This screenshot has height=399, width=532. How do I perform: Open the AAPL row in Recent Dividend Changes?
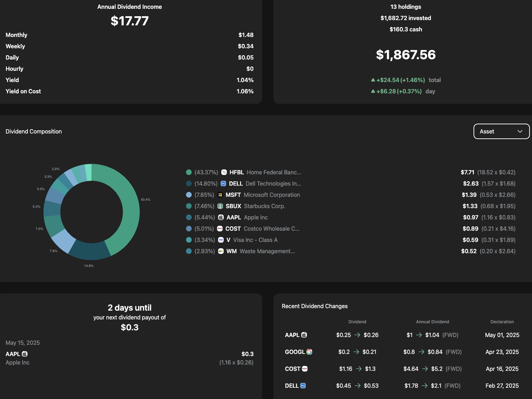pos(292,335)
